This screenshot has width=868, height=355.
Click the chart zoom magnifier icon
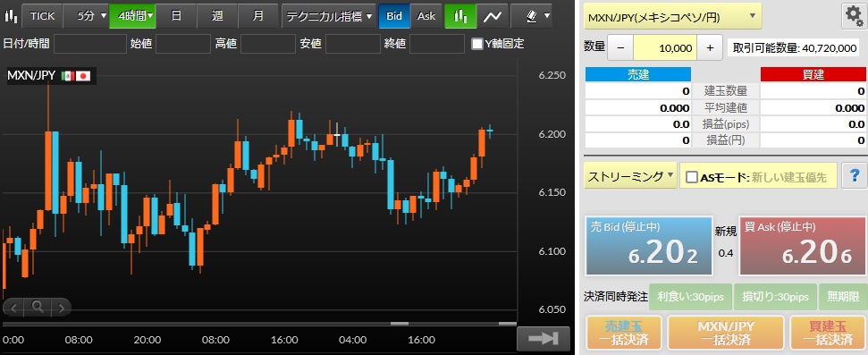[x=37, y=306]
